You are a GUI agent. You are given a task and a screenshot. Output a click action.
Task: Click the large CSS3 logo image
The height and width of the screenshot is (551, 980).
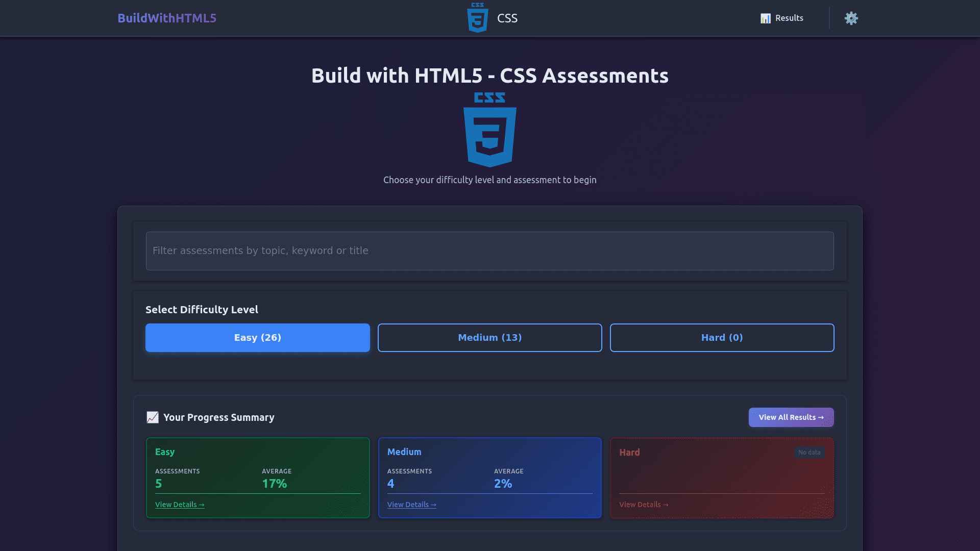(489, 130)
